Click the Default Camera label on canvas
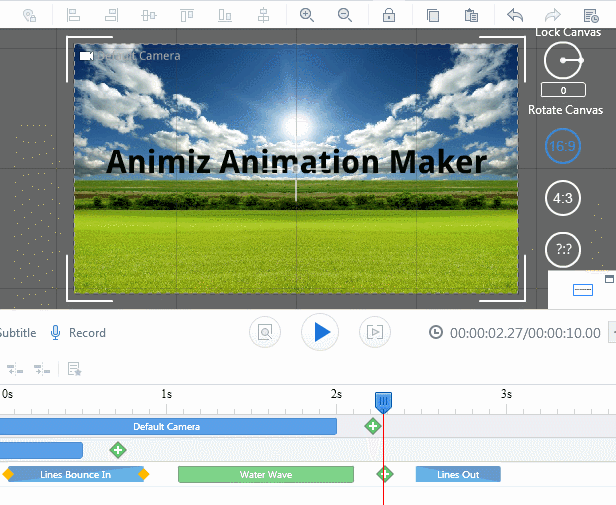Image resolution: width=616 pixels, height=505 pixels. (139, 56)
